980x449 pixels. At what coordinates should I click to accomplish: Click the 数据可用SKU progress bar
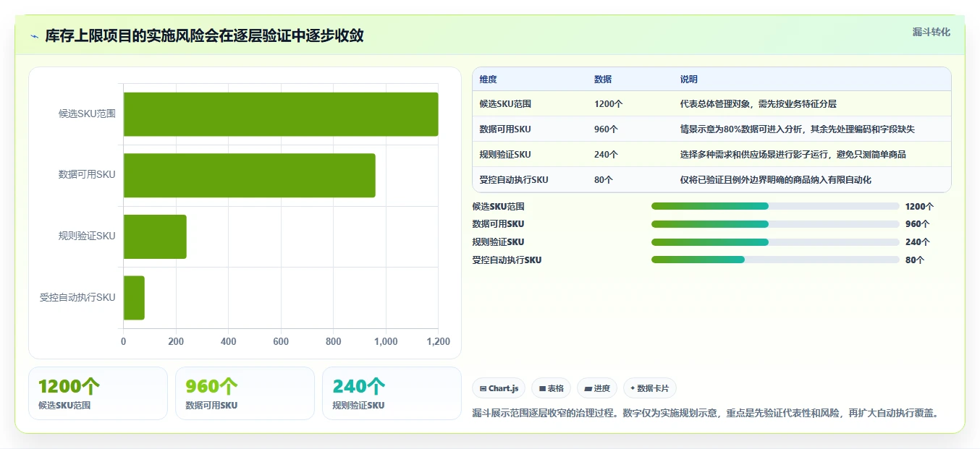point(775,224)
